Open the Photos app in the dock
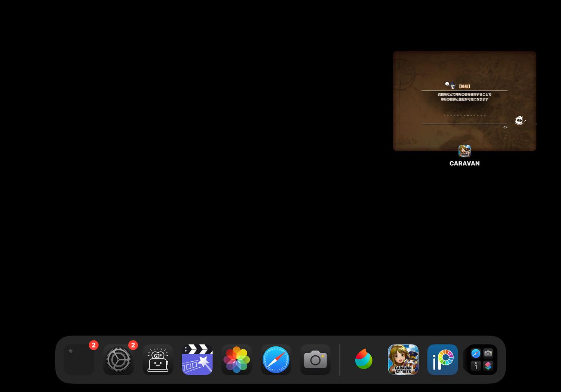 tap(236, 359)
